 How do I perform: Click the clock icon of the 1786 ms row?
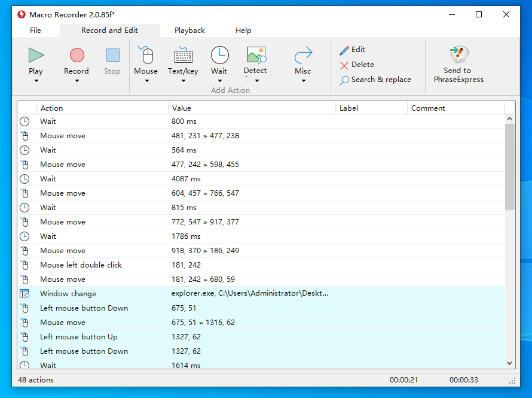(25, 236)
